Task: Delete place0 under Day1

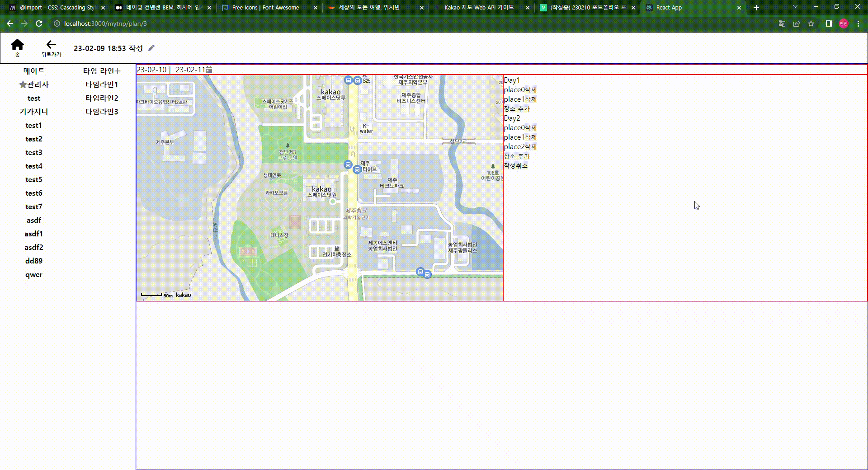Action: (531, 90)
